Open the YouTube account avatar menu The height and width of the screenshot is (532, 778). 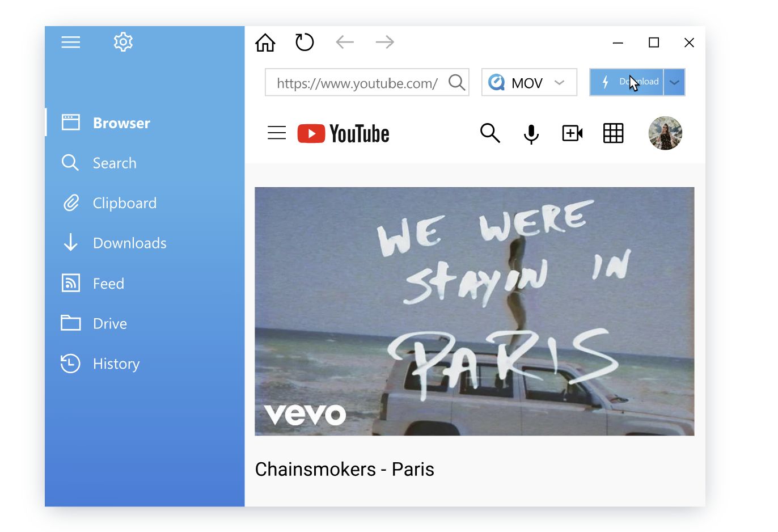coord(665,133)
